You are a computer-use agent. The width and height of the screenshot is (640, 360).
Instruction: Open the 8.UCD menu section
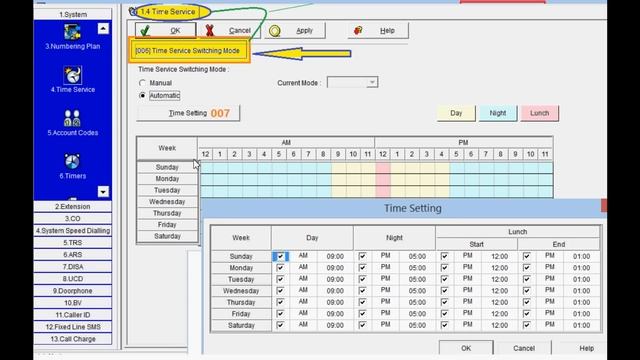pyautogui.click(x=73, y=279)
